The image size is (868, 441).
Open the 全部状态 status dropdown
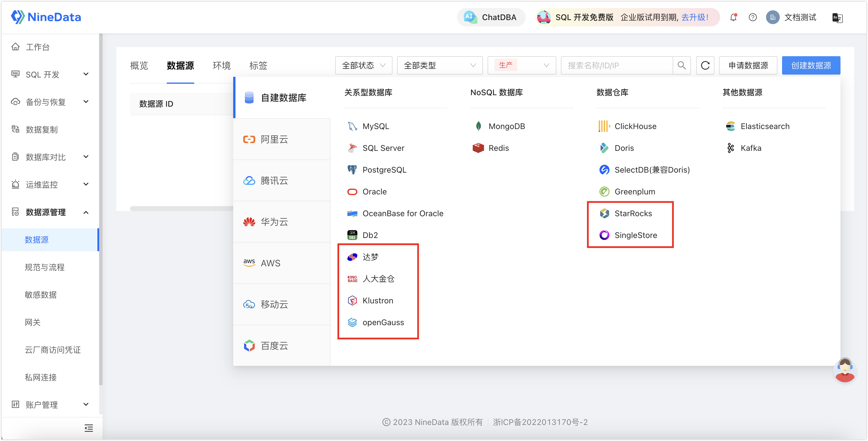tap(364, 65)
